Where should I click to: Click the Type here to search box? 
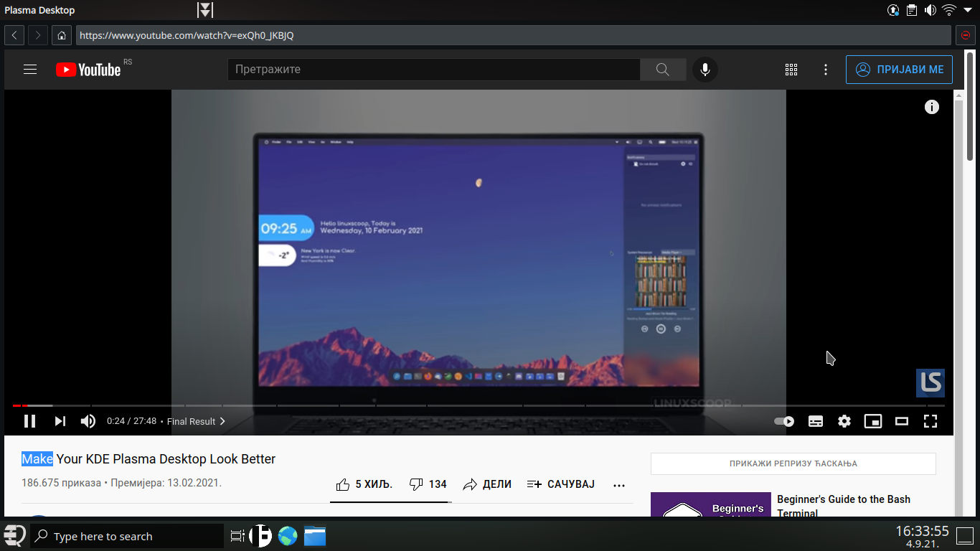pyautogui.click(x=127, y=536)
